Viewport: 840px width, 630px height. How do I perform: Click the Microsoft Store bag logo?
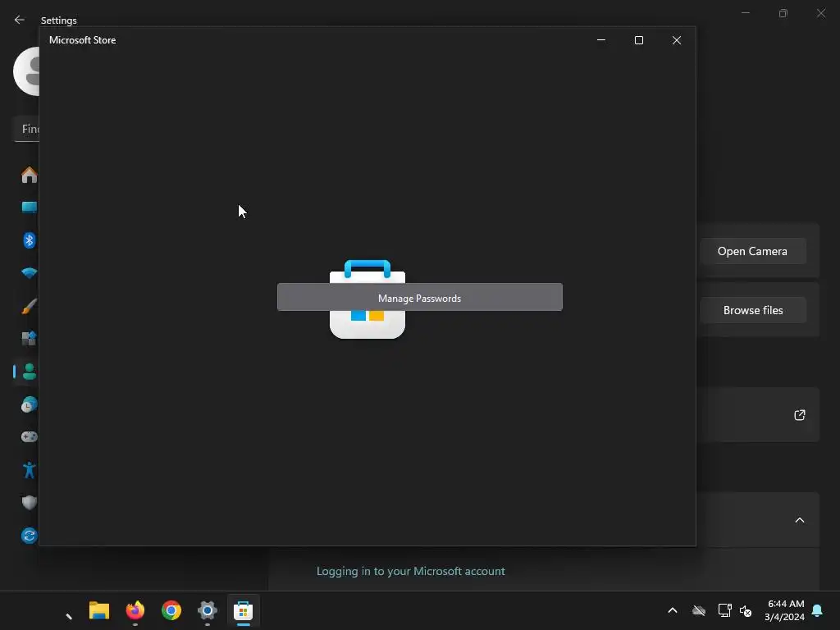[x=367, y=299]
